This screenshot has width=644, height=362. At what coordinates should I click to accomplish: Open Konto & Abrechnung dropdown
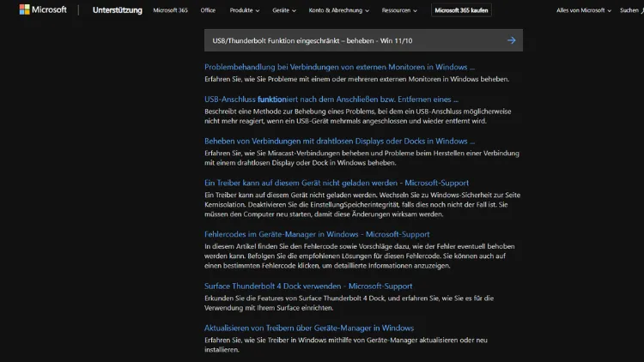pos(339,10)
